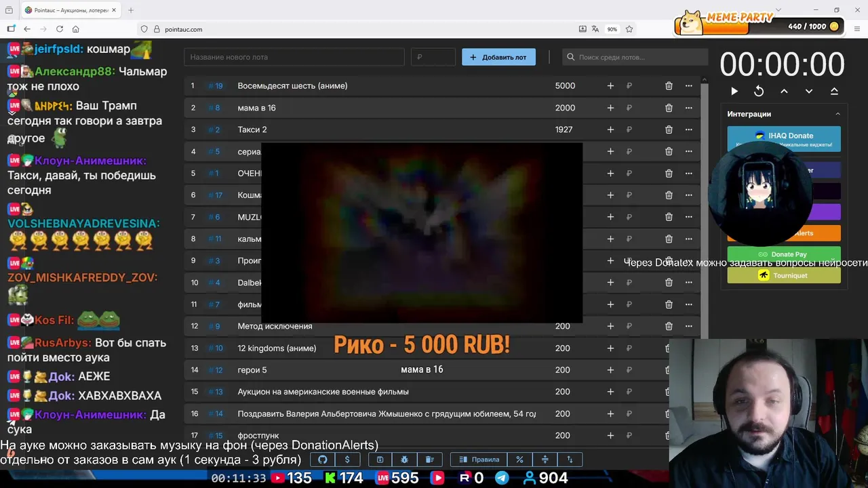Open more options for Восемьдесят шесть lot

(x=689, y=86)
